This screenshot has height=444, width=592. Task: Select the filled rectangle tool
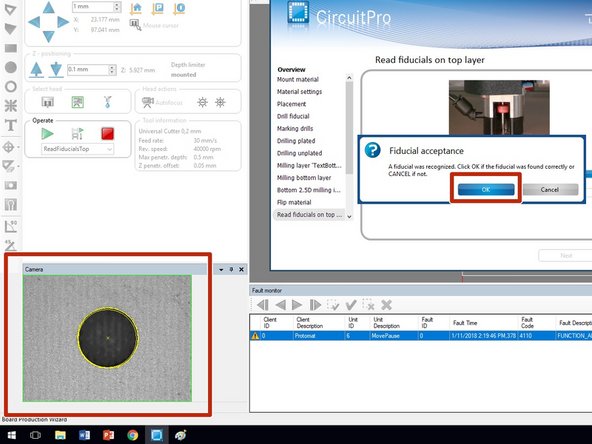(11, 48)
